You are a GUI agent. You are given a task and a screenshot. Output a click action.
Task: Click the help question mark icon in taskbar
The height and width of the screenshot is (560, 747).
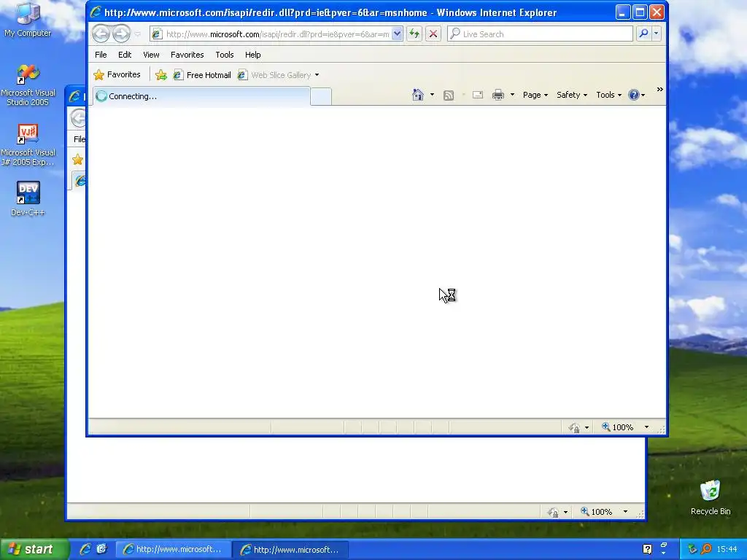click(x=647, y=549)
